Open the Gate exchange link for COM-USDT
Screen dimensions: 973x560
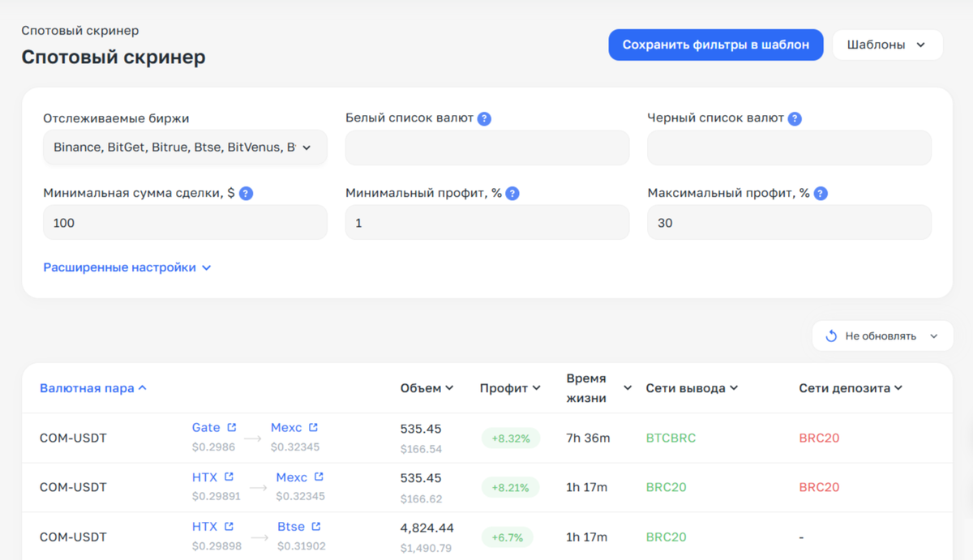(x=206, y=427)
